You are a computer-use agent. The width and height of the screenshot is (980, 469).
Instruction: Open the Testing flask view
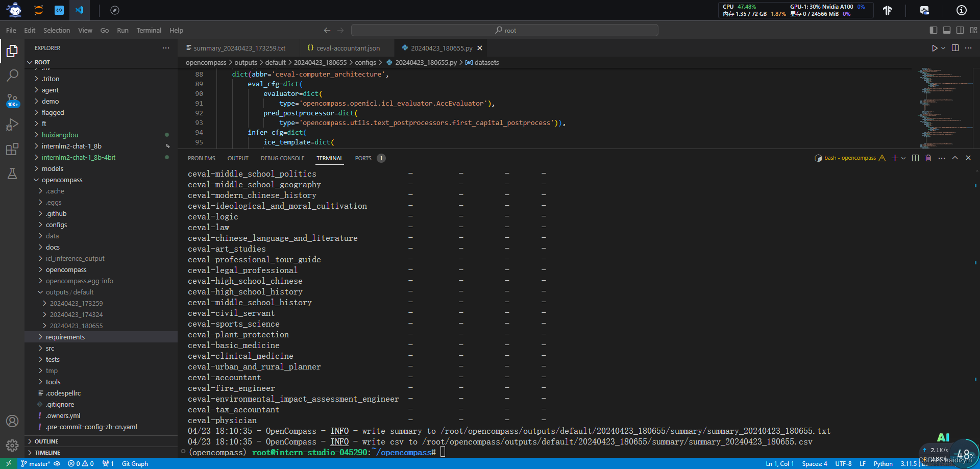[12, 174]
